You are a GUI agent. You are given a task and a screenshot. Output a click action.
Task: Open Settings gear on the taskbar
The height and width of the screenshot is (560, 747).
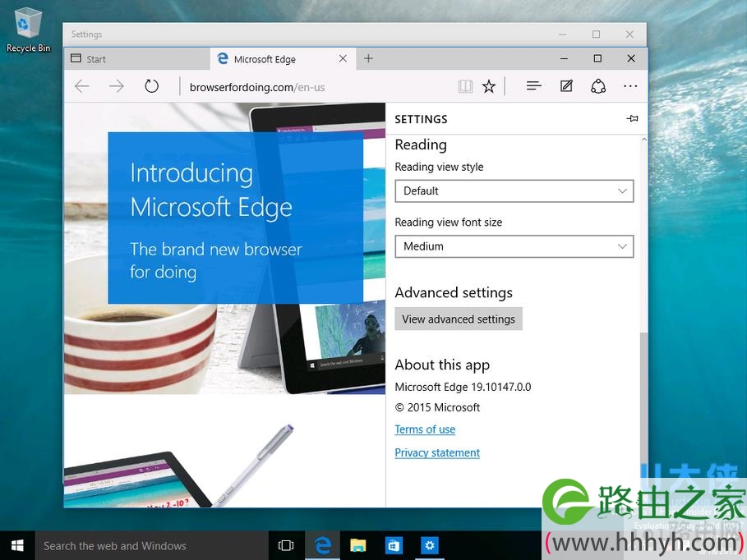click(429, 546)
